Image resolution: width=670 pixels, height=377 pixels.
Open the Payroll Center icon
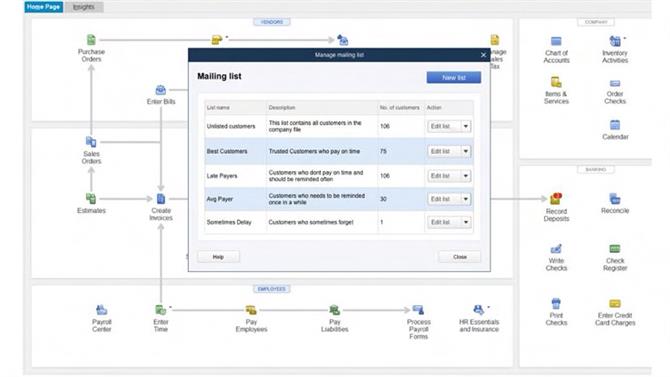coord(101,310)
